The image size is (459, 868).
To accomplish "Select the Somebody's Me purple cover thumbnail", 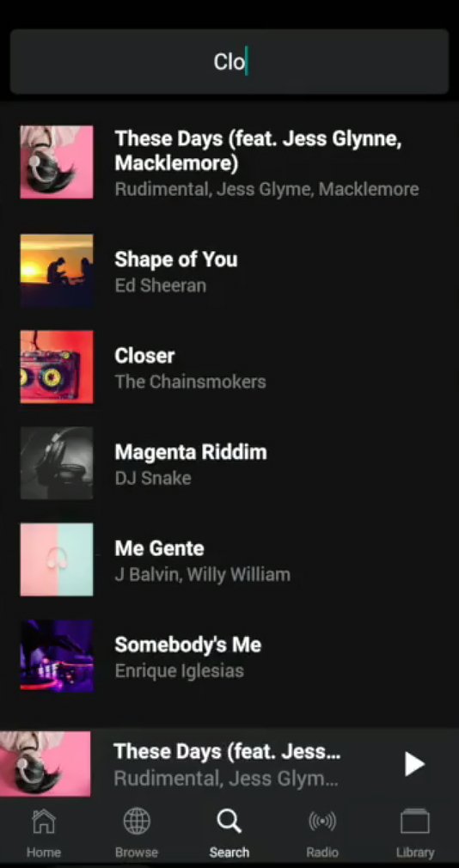I will tap(57, 656).
